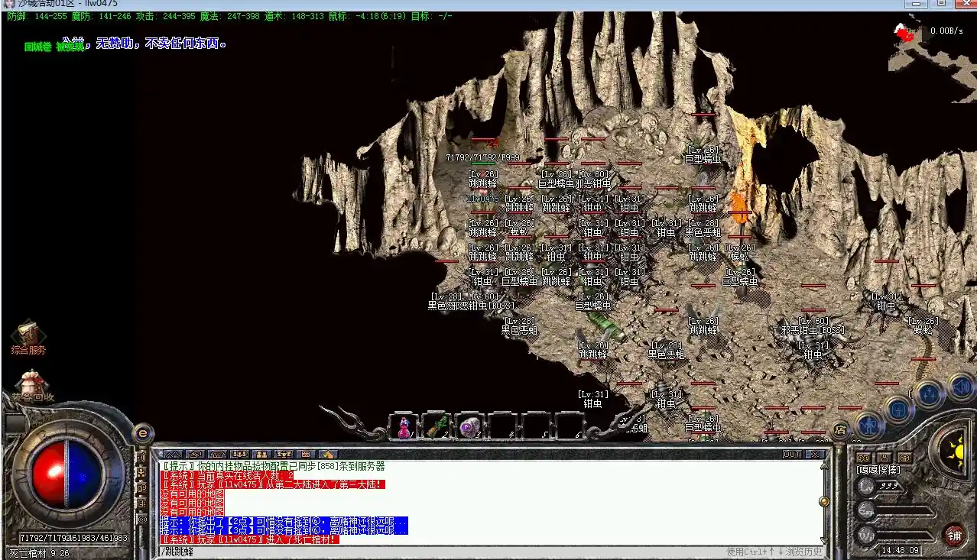This screenshot has height=560, width=977.
Task: Click the green 回城卷 link
Action: [x=37, y=47]
